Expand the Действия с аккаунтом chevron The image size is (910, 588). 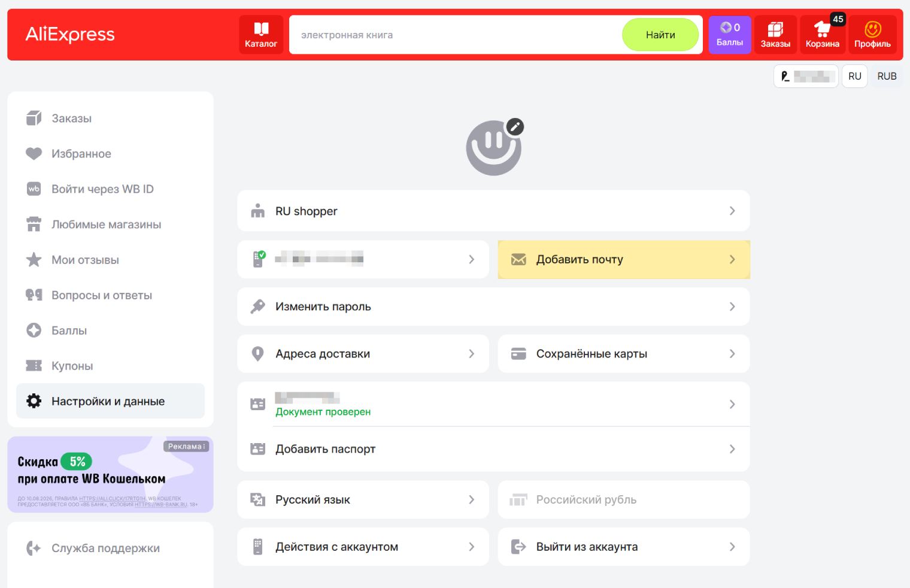pos(472,547)
